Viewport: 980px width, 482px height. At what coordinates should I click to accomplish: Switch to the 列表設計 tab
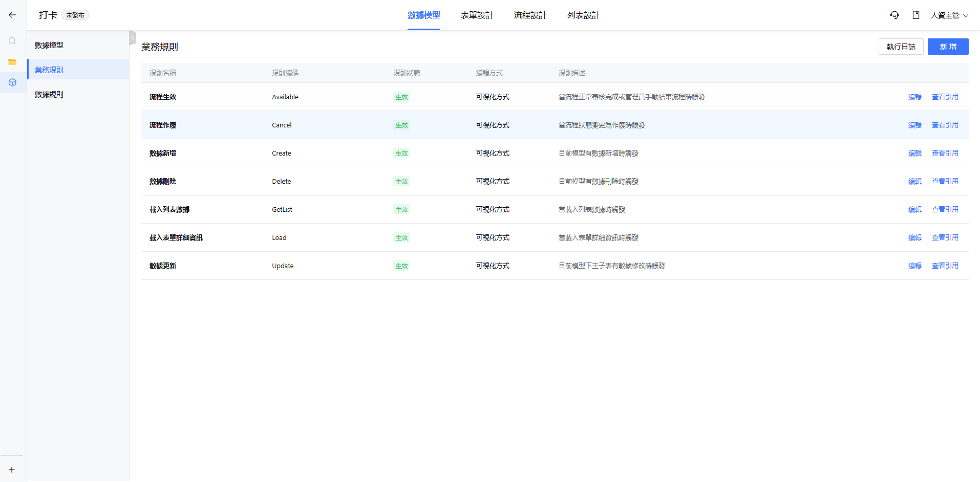(x=583, y=15)
